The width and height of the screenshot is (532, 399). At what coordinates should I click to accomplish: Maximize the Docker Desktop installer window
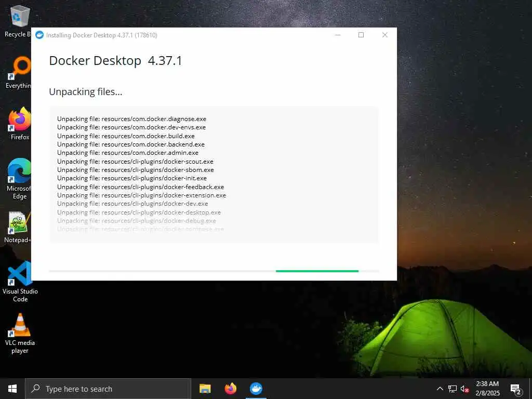[361, 35]
